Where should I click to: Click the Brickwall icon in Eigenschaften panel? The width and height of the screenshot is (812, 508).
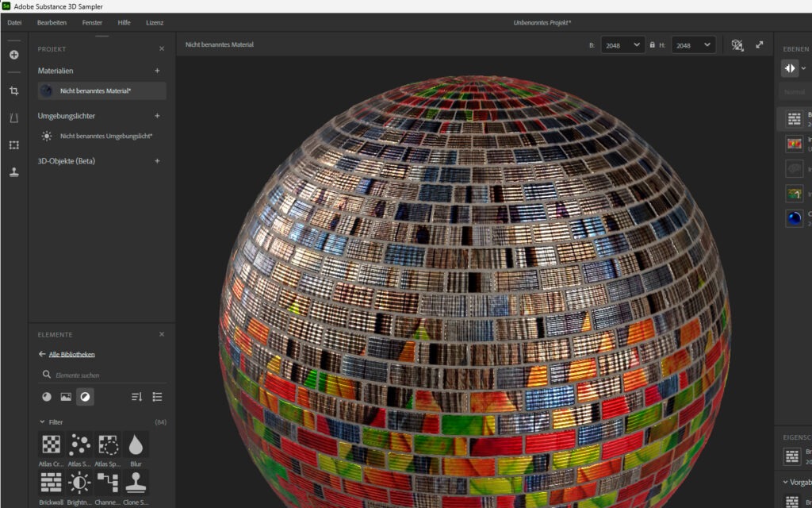[x=792, y=456]
